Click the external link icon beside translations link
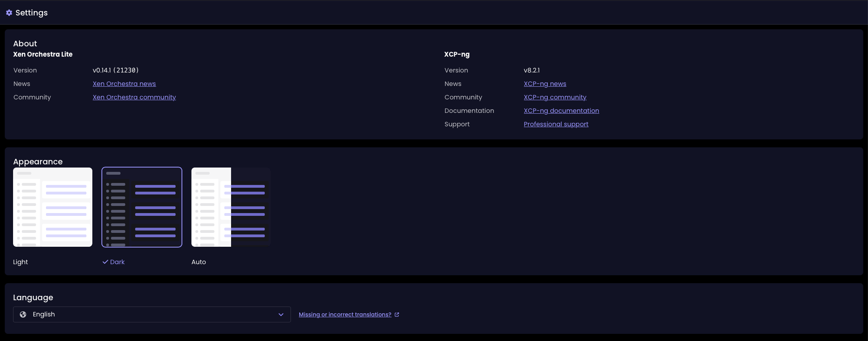Screen dimensions: 868x341 [397, 314]
